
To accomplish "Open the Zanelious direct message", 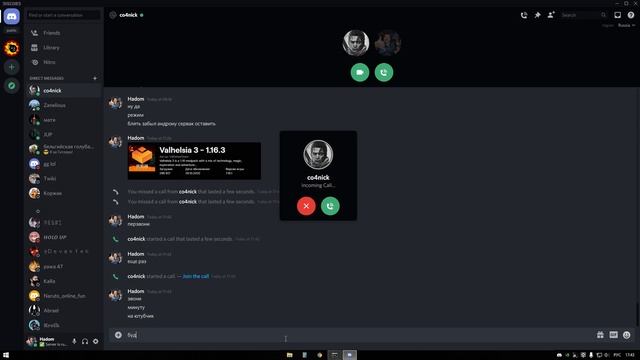I will 64,105.
